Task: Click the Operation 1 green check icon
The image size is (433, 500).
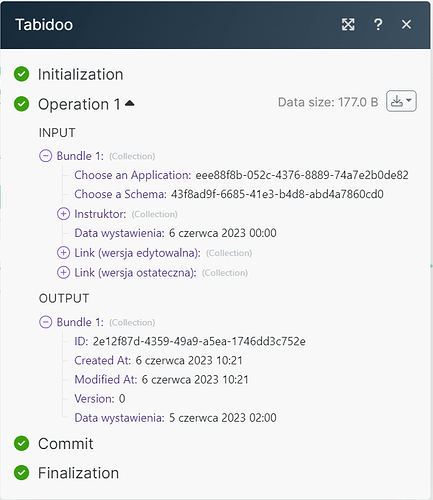Action: tap(22, 104)
